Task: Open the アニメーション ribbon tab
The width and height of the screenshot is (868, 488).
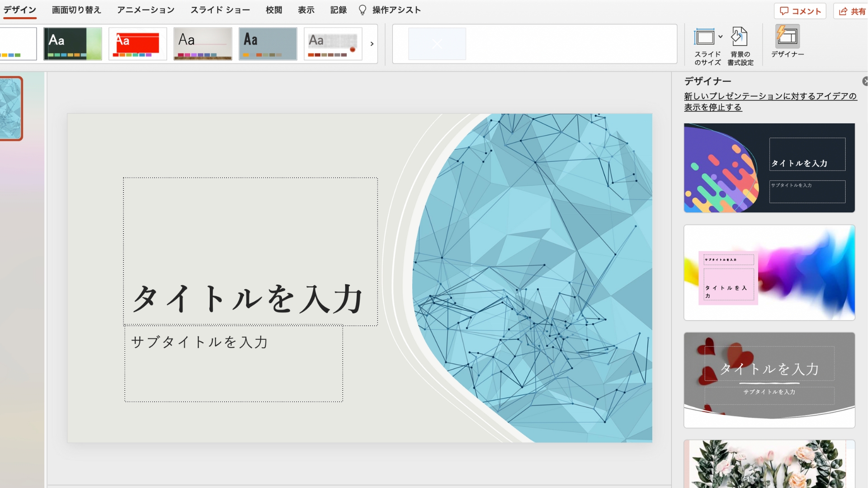Action: 146,9
